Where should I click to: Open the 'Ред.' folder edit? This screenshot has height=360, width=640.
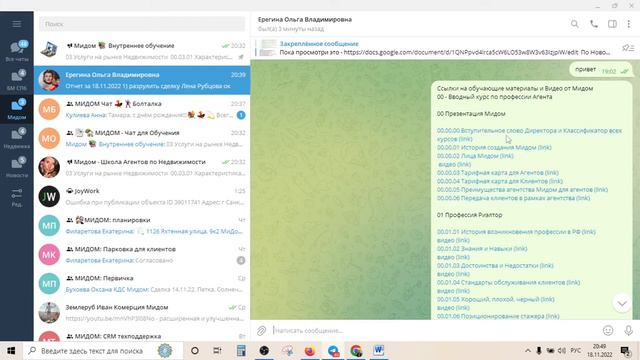[17, 198]
